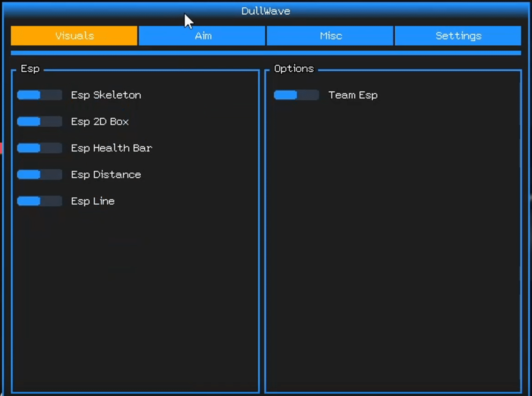The width and height of the screenshot is (532, 396).
Task: Click the Esp Skeleton label
Action: tap(106, 95)
